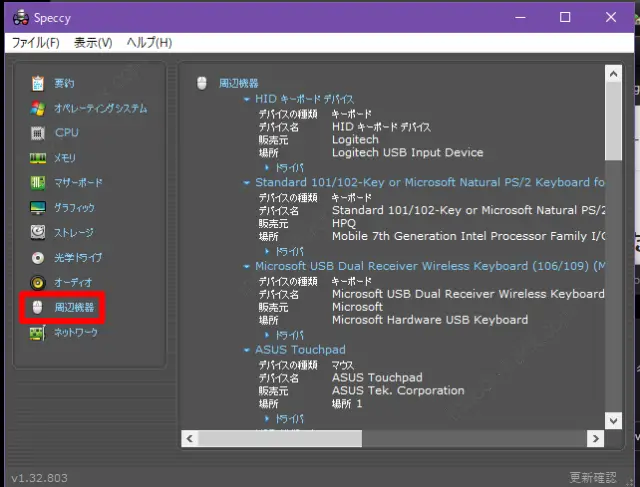Image resolution: width=640 pixels, height=487 pixels.
Task: Expand ドライバ under the Microsoft wireless keyboard
Action: click(x=267, y=335)
